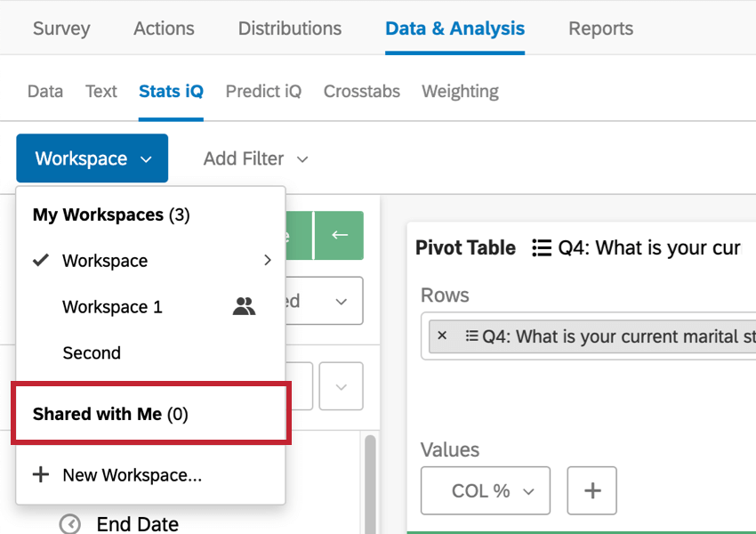Screen dimensions: 756x534
Task: Click the shared people icon next to Workspace 1
Action: (x=244, y=306)
